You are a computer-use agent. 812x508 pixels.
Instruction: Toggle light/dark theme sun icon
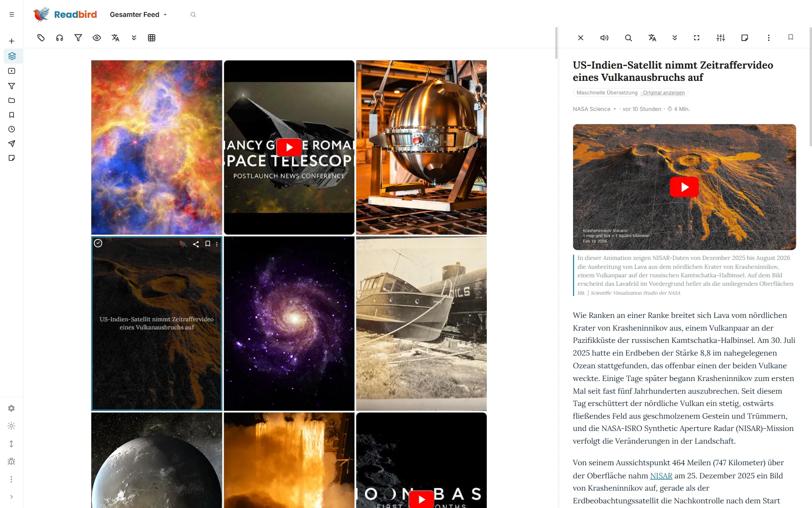click(x=11, y=426)
